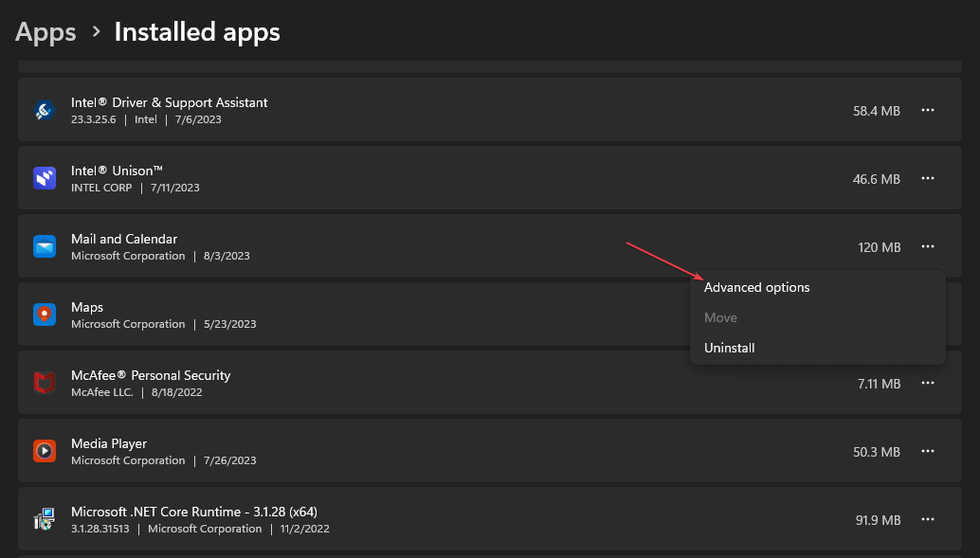
Task: Select Advanced options from the context menu
Action: tap(757, 287)
